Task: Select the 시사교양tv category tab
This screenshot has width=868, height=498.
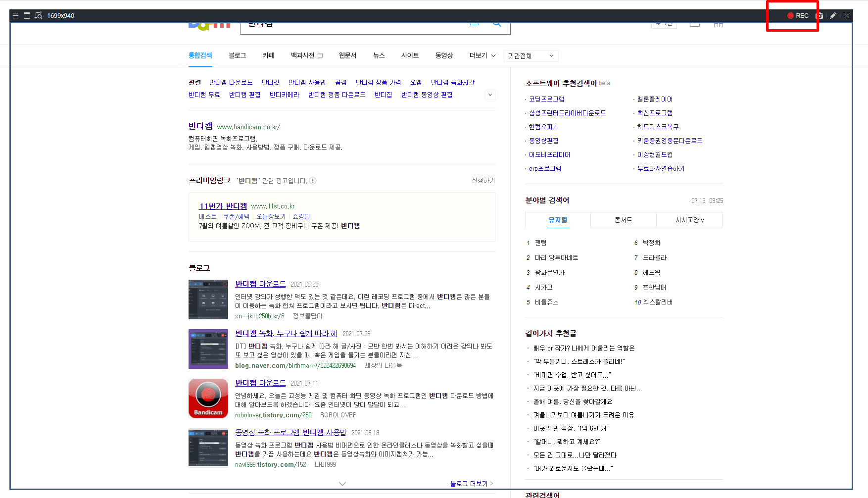Action: coord(689,220)
